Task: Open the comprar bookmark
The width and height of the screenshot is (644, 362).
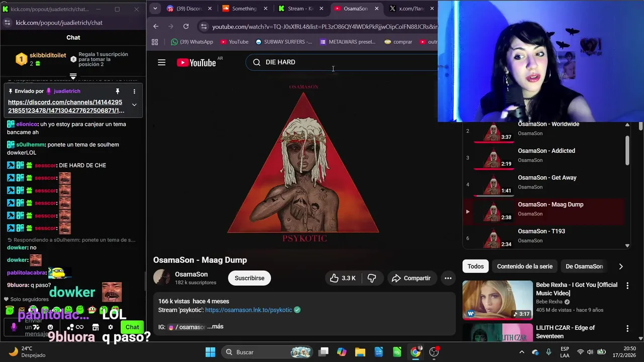Action: [398, 42]
